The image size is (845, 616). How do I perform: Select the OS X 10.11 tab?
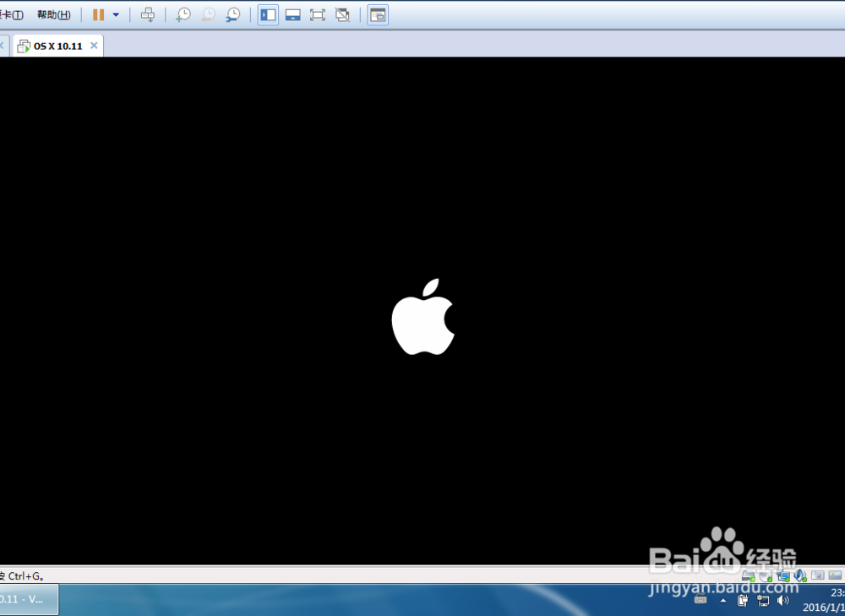(57, 46)
